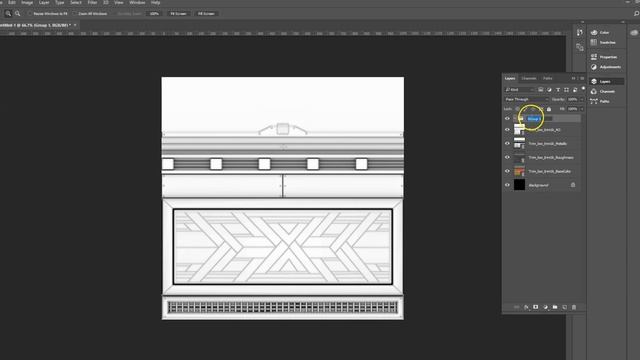Click Create new layer icon
This screenshot has height=360, width=640.
point(564,307)
